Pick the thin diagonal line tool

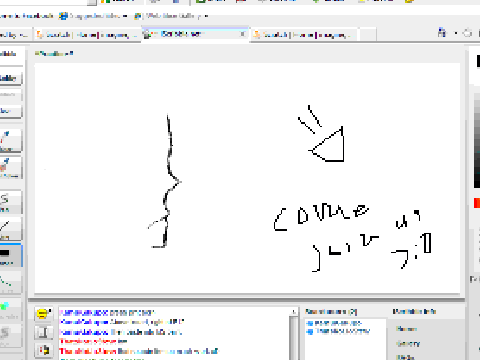tap(10, 229)
